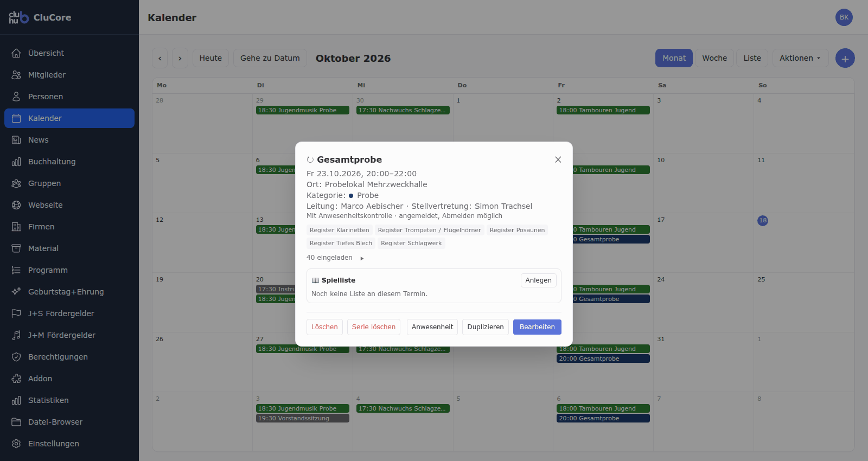Viewport: 868px width, 461px height.
Task: Open the Aktionen dropdown
Action: [800, 58]
